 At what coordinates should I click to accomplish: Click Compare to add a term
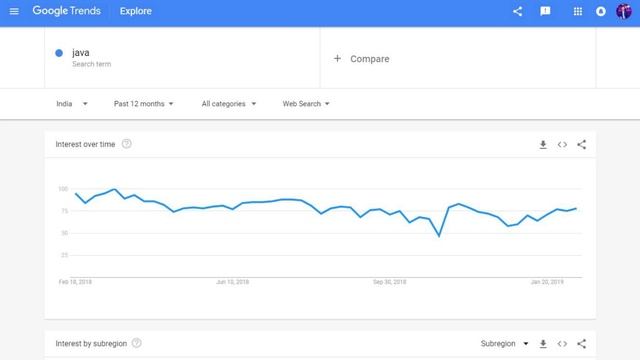(x=361, y=59)
